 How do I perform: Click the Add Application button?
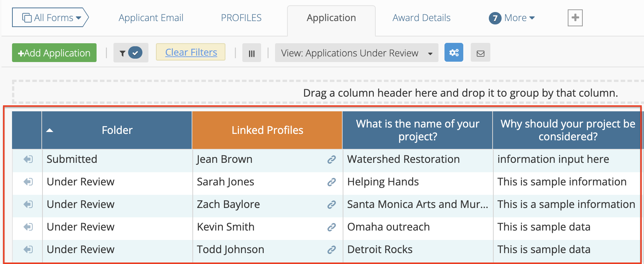[54, 53]
